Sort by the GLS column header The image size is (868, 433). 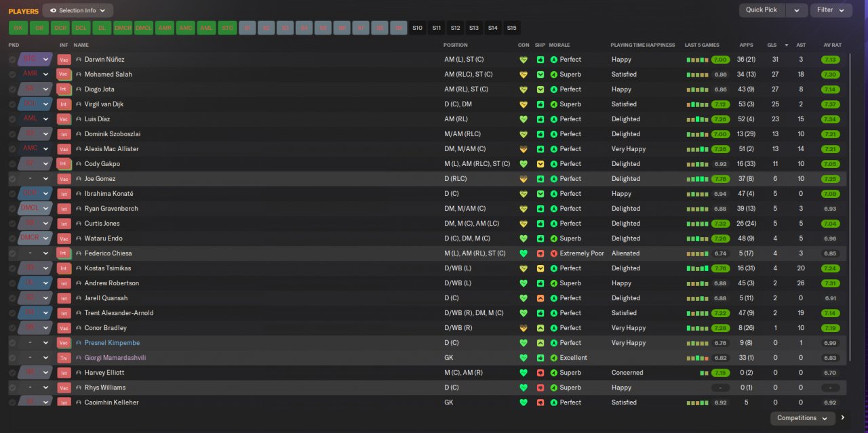pyautogui.click(x=771, y=45)
